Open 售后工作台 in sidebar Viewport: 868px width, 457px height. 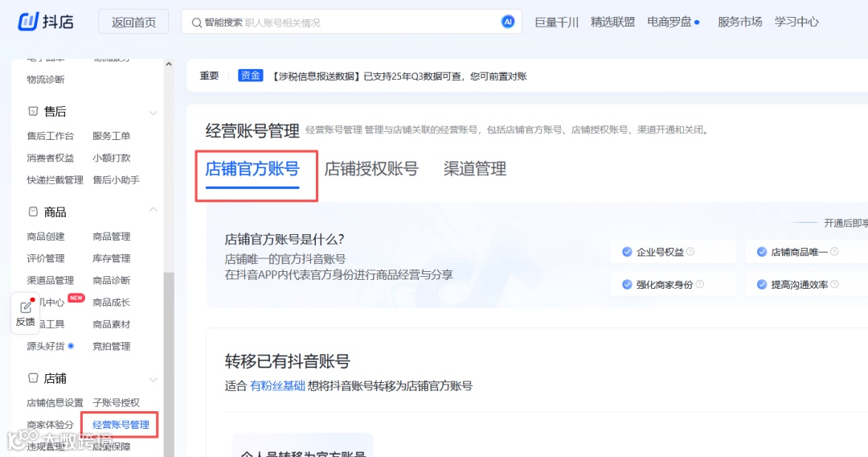pyautogui.click(x=51, y=136)
